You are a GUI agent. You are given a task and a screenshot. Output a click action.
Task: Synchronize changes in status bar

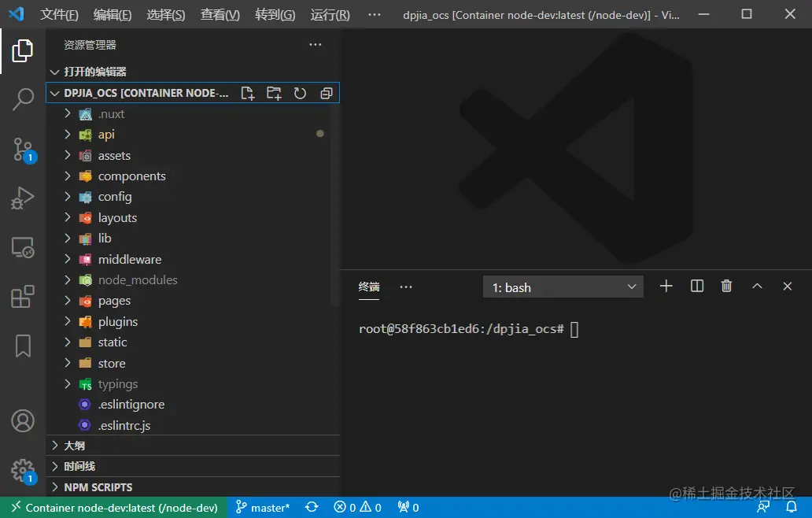(312, 507)
